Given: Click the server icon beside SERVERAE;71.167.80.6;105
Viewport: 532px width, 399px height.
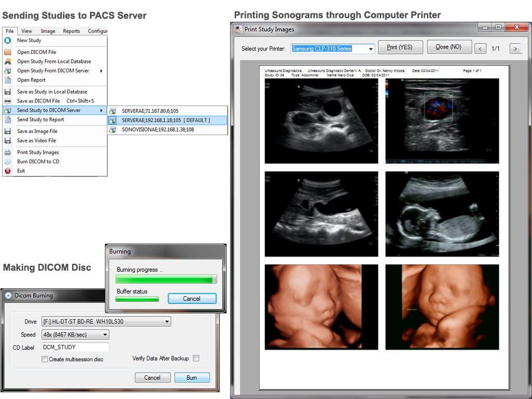Looking at the screenshot, I should 113,111.
